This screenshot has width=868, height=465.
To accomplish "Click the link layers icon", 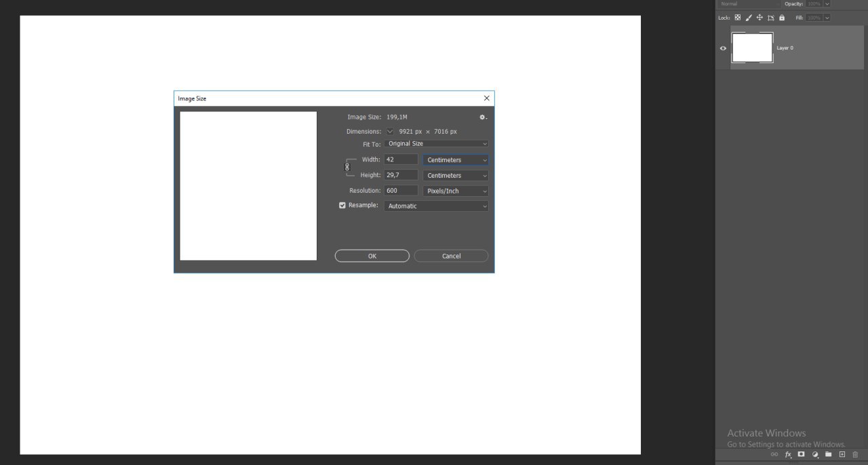I will [x=774, y=454].
